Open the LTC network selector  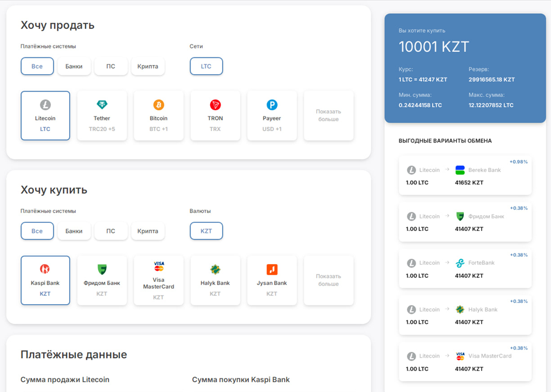(x=206, y=66)
